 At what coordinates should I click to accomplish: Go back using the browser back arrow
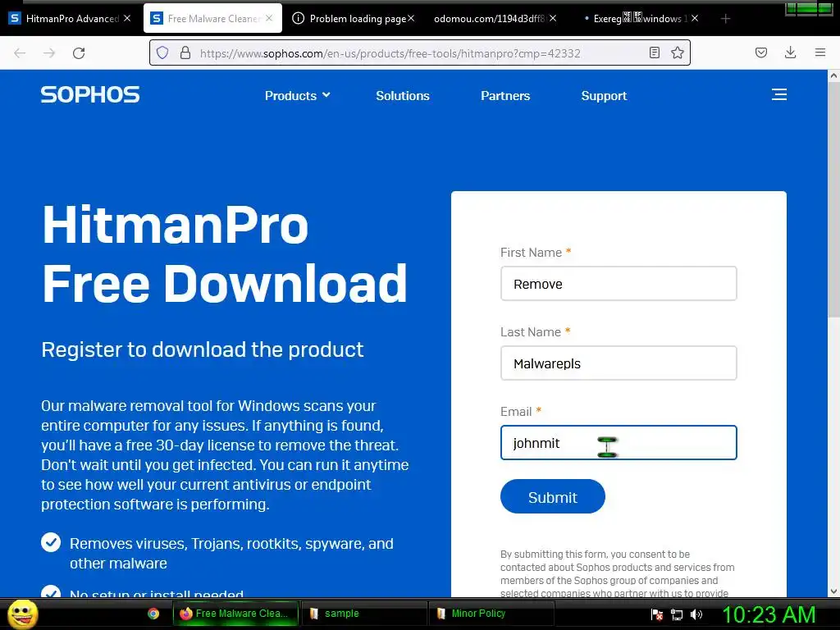click(20, 53)
